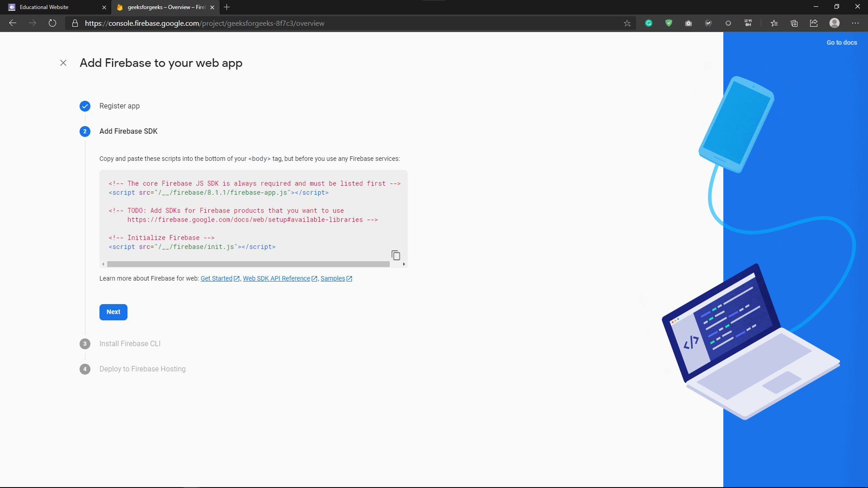Viewport: 868px width, 488px height.
Task: Open the green shield extension
Action: click(669, 23)
